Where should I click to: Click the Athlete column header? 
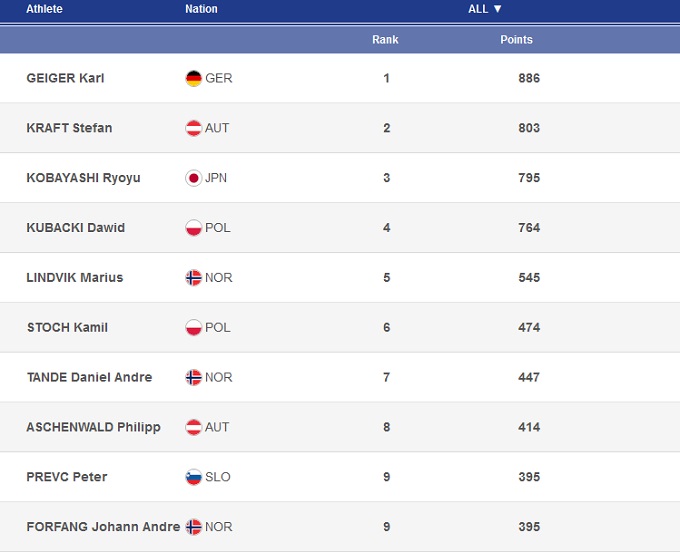point(44,9)
